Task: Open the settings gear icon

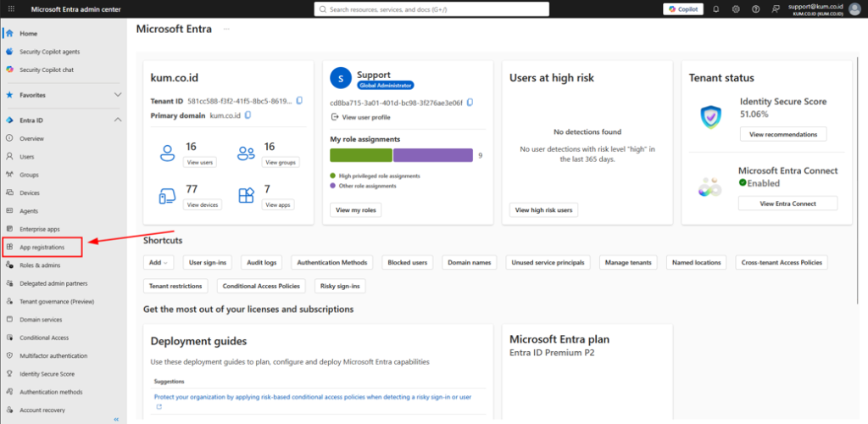Action: click(736, 9)
